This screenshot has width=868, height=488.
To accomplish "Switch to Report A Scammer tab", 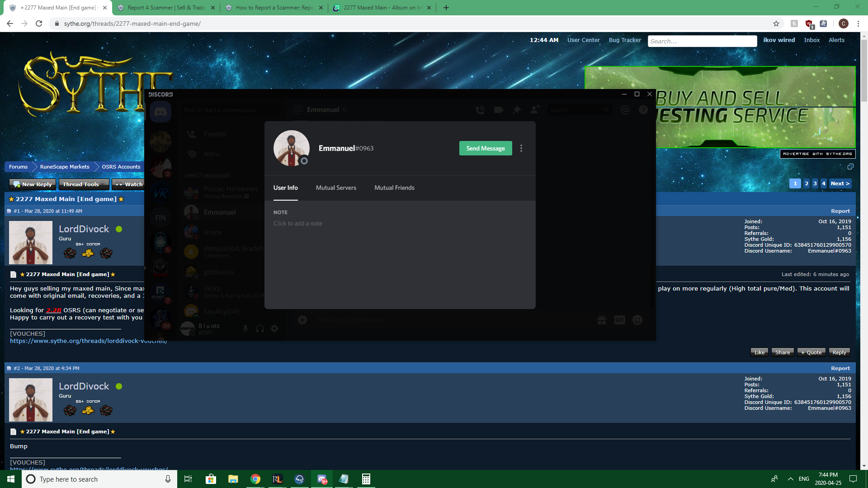I will [166, 8].
